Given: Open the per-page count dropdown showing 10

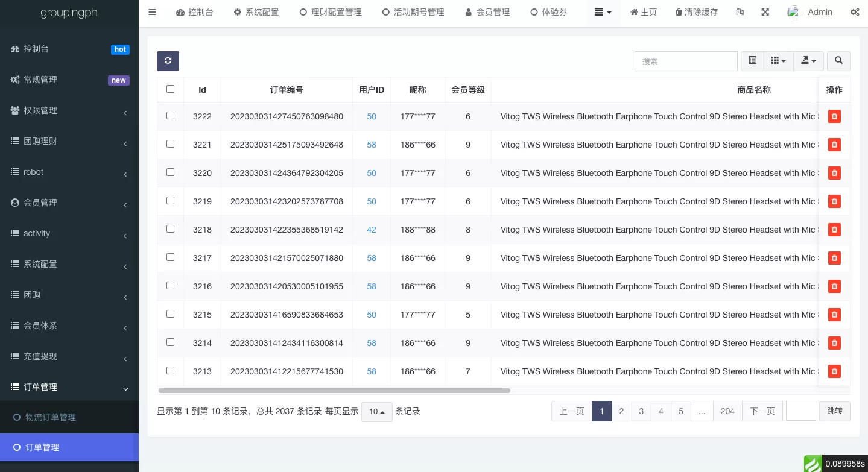Looking at the screenshot, I should click(376, 411).
